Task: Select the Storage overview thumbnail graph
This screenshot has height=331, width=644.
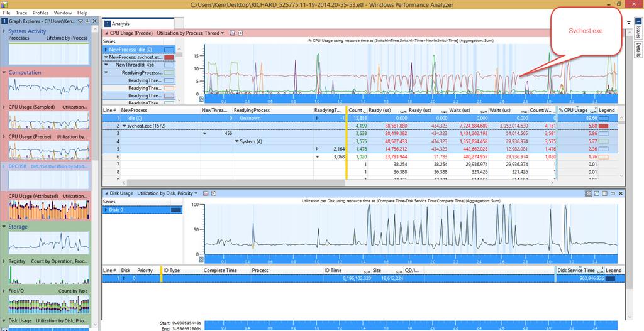Action: click(48, 243)
